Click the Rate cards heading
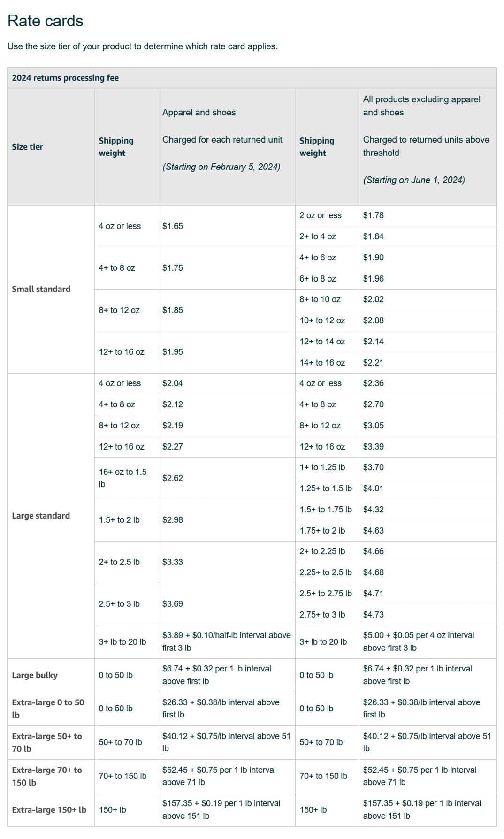The width and height of the screenshot is (504, 839). click(46, 21)
